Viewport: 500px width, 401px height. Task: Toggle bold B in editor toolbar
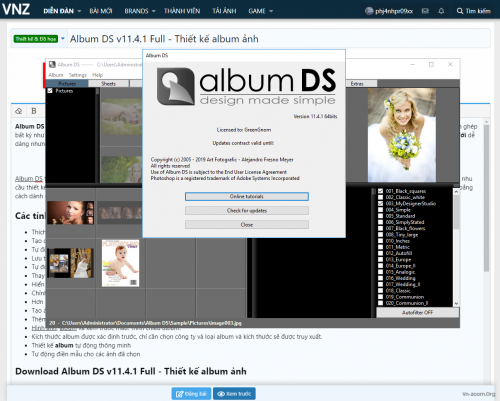pos(34,111)
